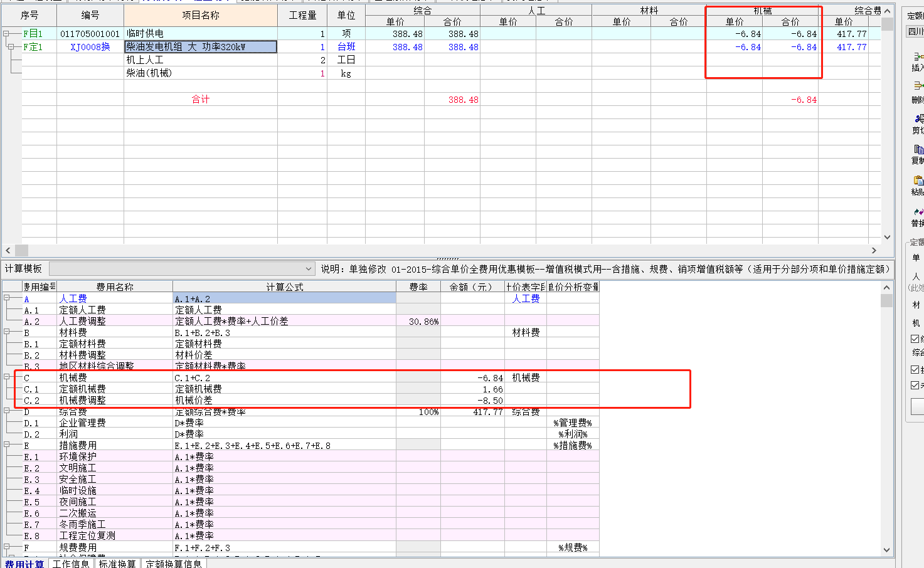This screenshot has height=568, width=924.
Task: Click upper table vertical scrollbar down arrow
Action: point(887,237)
